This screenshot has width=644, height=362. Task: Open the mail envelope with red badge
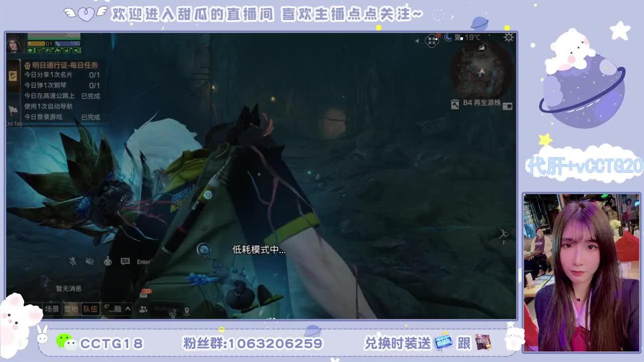[x=144, y=294]
